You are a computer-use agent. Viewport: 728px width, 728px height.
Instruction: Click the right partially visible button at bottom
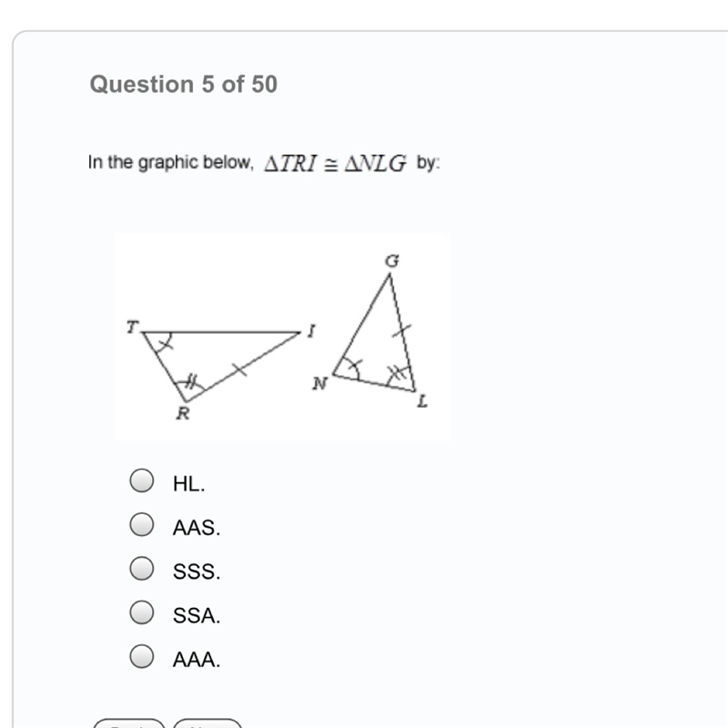tap(207, 723)
